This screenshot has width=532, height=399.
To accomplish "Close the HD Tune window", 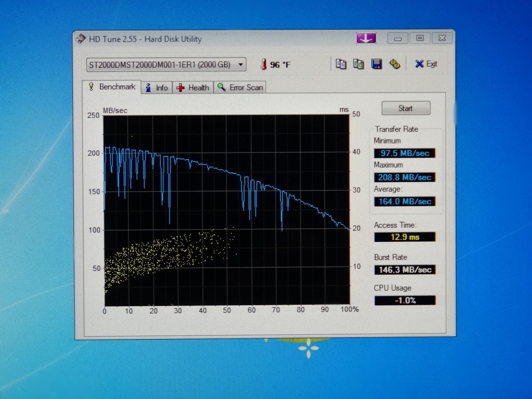I will (442, 38).
